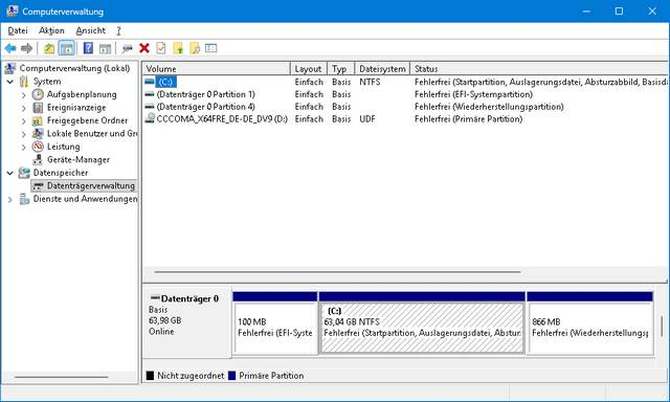The height and width of the screenshot is (402, 670).
Task: Select Aufgabenplanung in the tree
Action: 81,94
